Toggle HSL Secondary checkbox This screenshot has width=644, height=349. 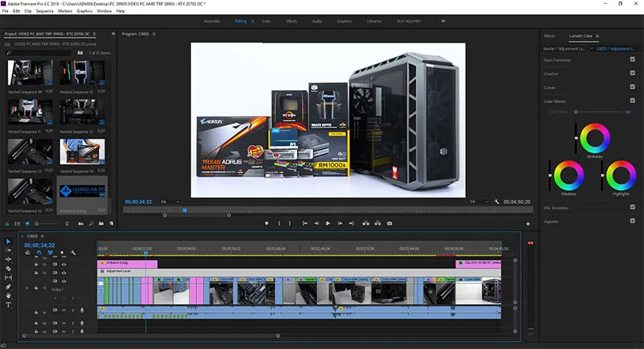[x=633, y=207]
